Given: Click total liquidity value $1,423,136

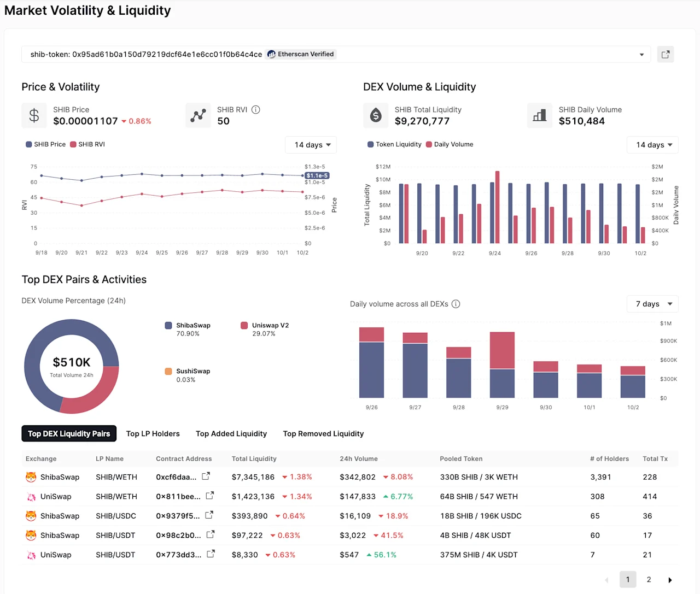Looking at the screenshot, I should click(253, 497).
